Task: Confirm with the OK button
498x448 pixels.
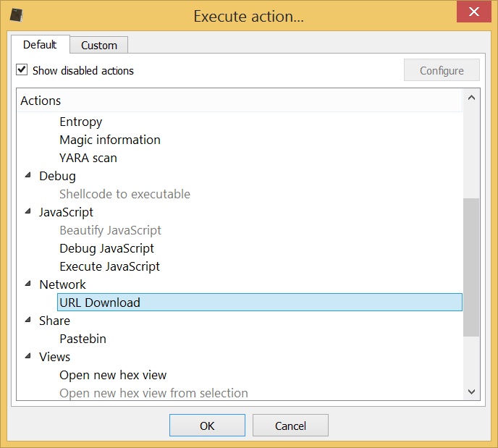Action: 207,426
